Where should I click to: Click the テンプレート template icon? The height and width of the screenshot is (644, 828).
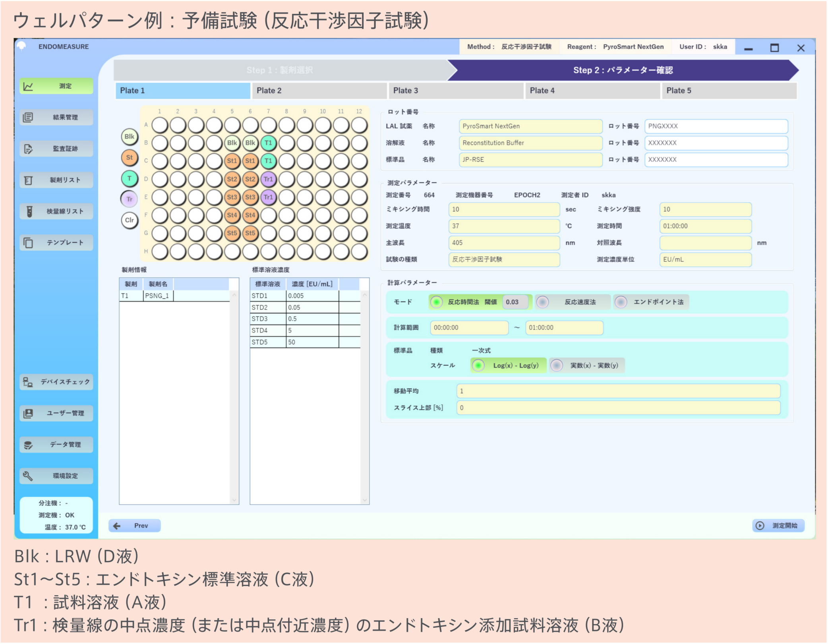coord(29,243)
